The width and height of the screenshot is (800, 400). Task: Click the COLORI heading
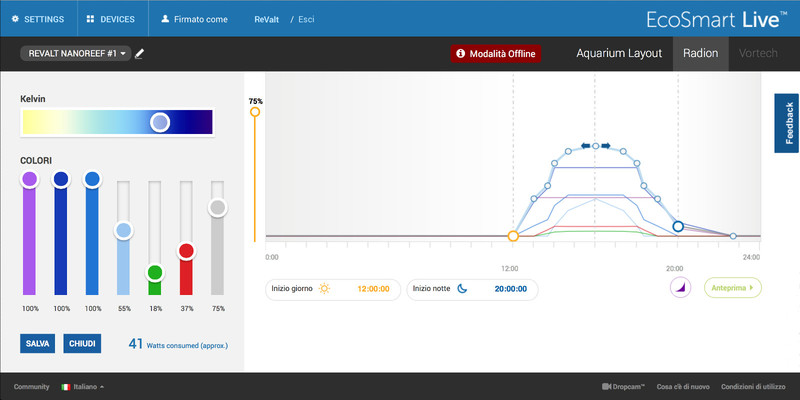pyautogui.click(x=36, y=161)
